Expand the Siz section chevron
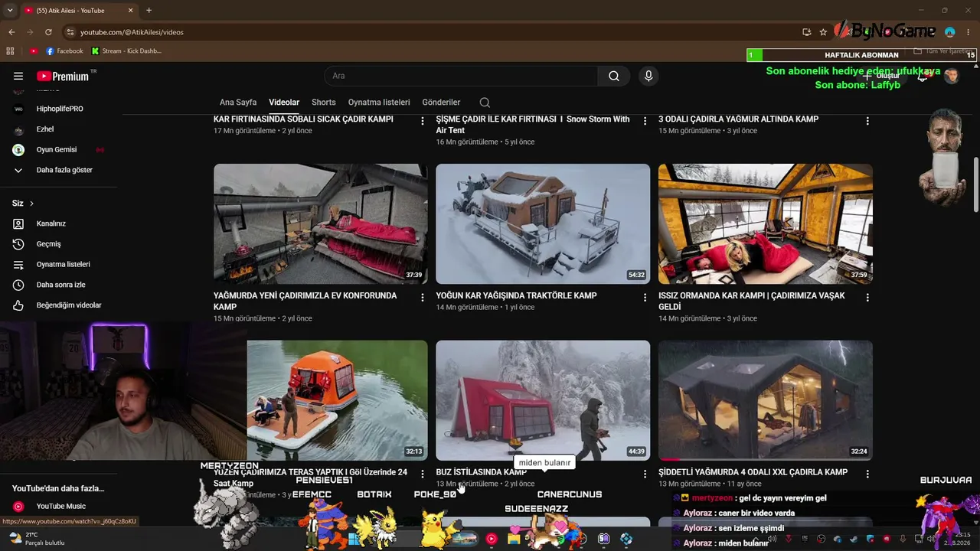 pos(31,204)
